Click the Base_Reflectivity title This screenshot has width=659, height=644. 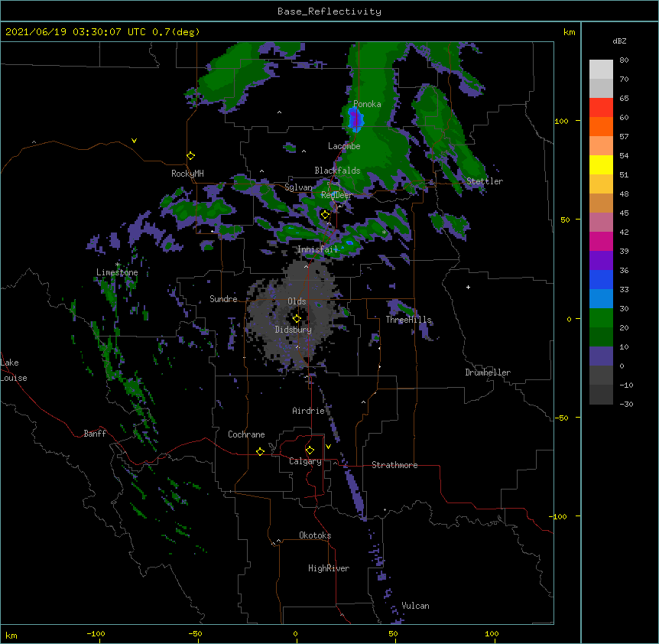click(329, 11)
